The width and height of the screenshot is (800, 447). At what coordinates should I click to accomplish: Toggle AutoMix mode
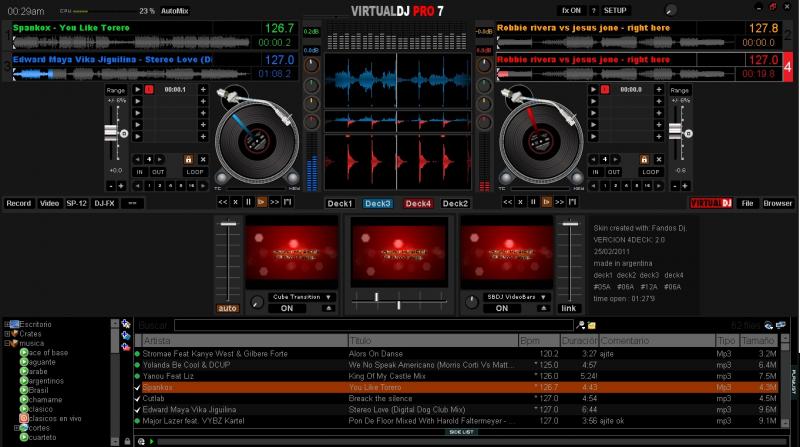[x=174, y=11]
